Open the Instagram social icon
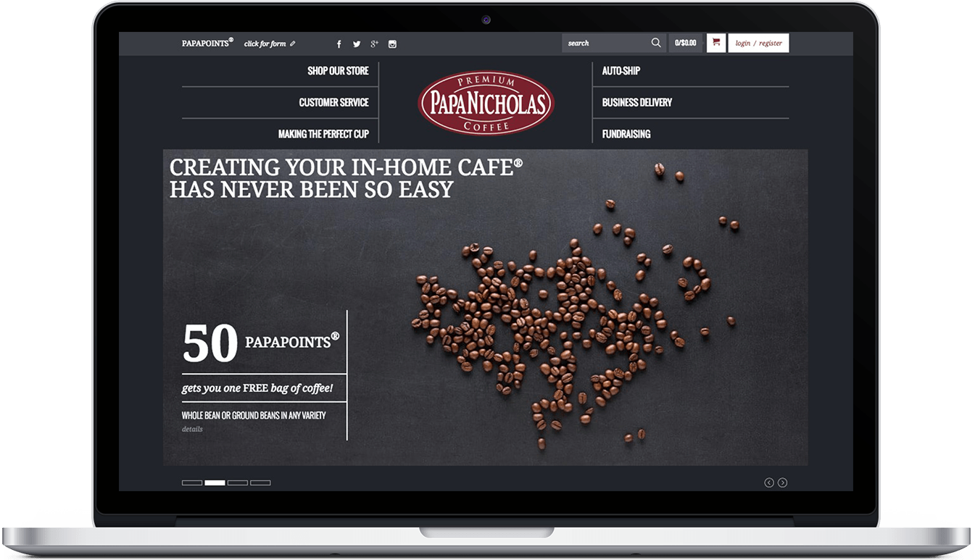Screen dimensions: 975x560 point(392,44)
